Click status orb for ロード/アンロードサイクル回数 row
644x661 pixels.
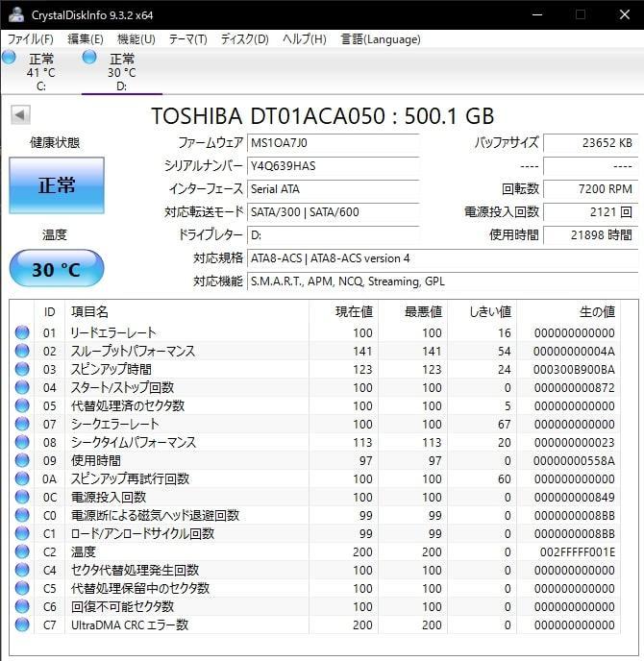point(22,533)
